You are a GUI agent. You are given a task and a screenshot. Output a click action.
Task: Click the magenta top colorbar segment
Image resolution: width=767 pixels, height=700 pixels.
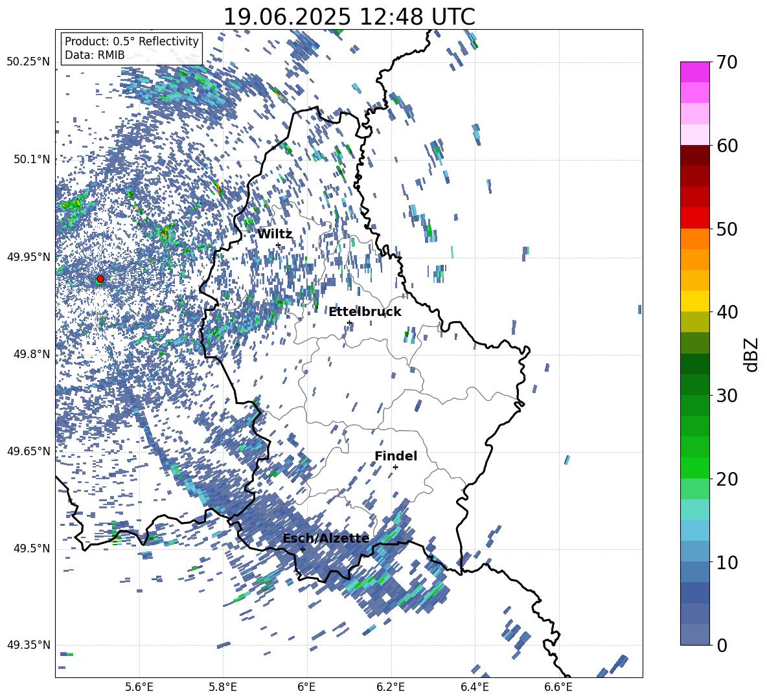tap(695, 73)
